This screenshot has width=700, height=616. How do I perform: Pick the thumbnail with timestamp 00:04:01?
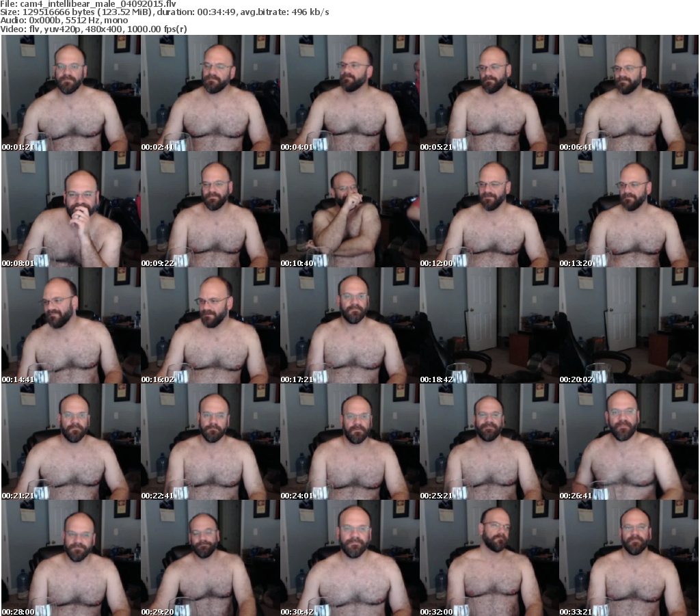350,93
